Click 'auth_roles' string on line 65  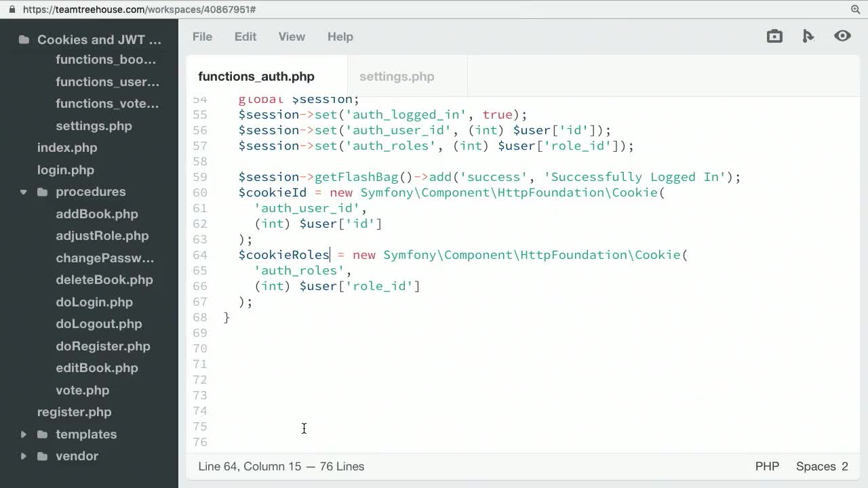point(300,270)
